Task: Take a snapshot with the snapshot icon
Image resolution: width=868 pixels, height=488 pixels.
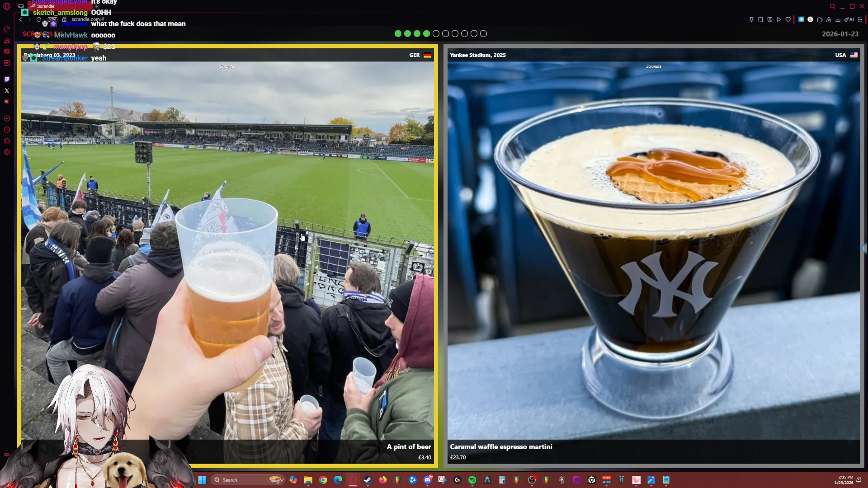Action: pyautogui.click(x=760, y=19)
